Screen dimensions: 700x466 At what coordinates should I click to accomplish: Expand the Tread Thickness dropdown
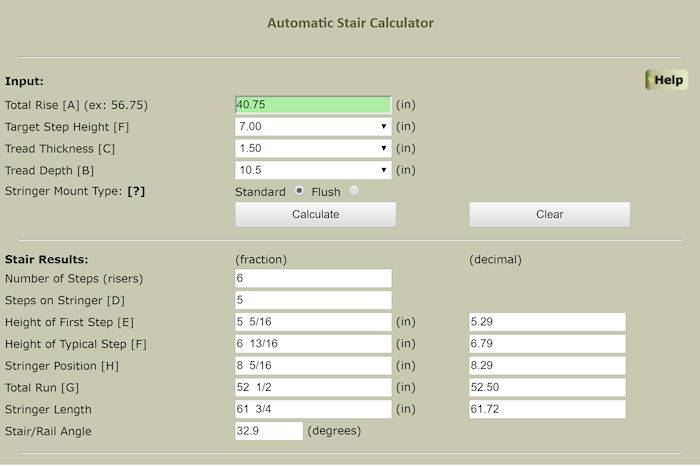(312, 148)
